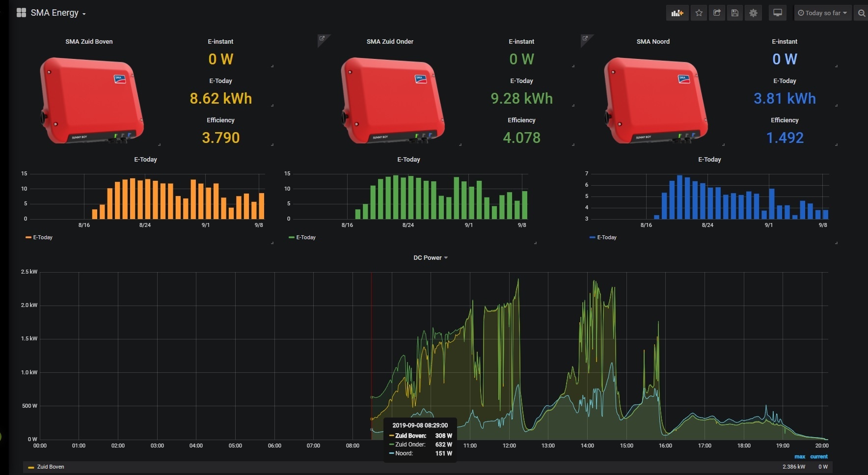Sort legend by the max column
This screenshot has height=475, width=868.
click(x=800, y=456)
